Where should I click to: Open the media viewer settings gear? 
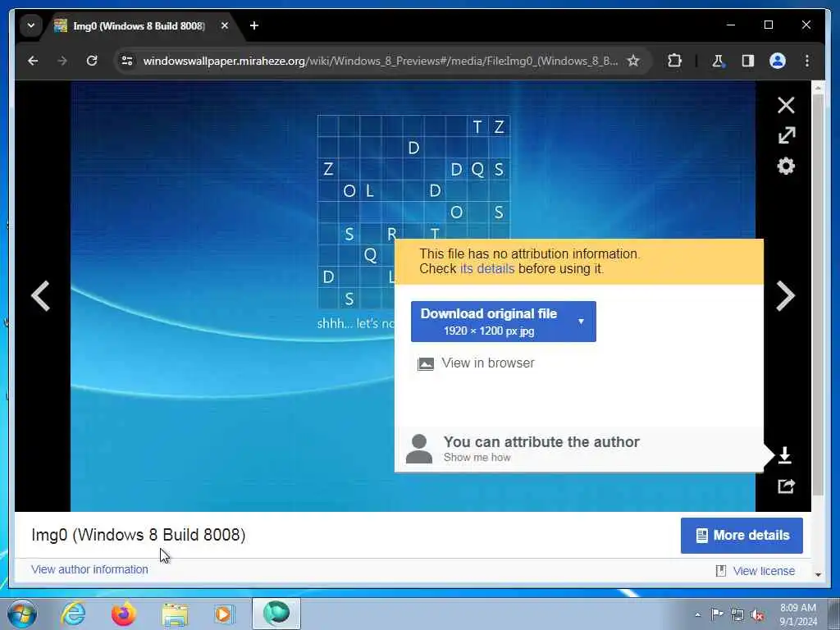(x=786, y=166)
